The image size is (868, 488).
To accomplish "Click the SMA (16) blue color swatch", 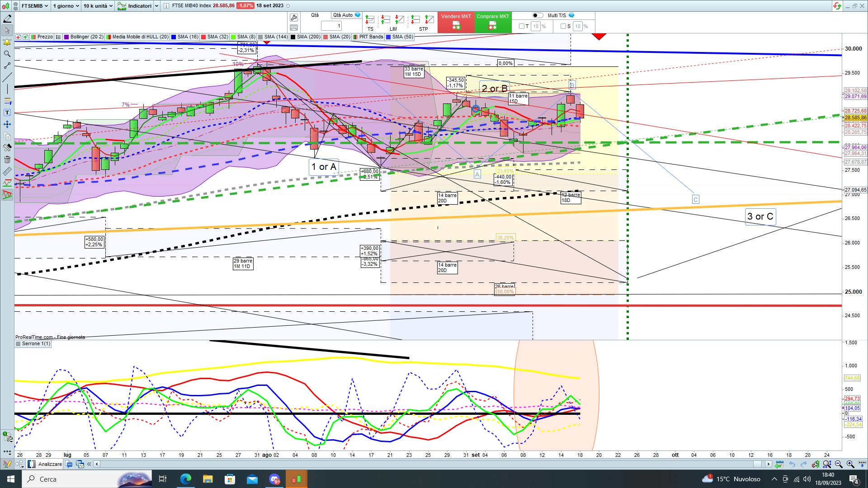I will coord(174,37).
